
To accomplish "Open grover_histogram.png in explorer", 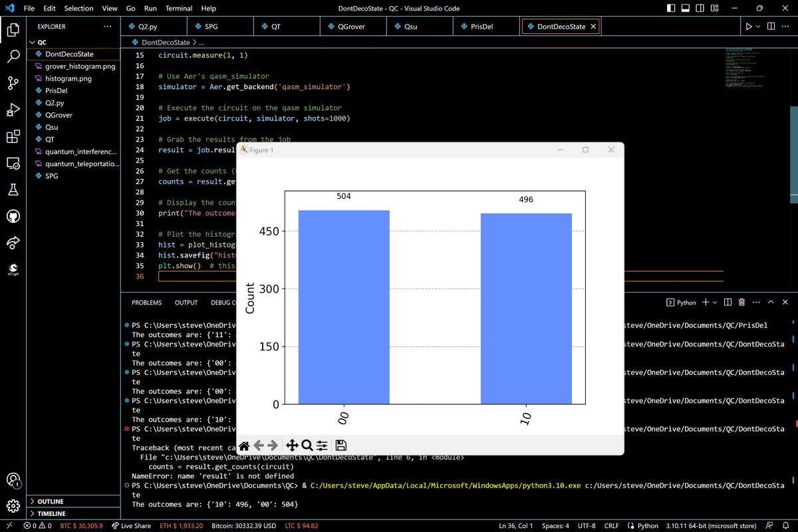I will tap(80, 66).
